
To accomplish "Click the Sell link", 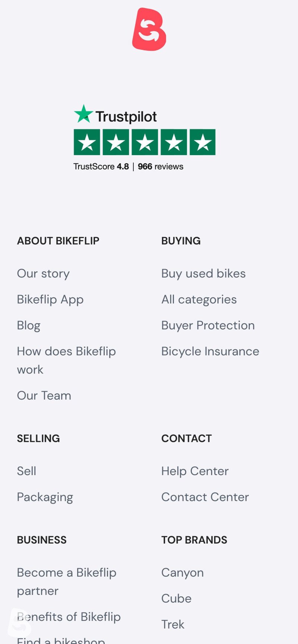I will 26,471.
